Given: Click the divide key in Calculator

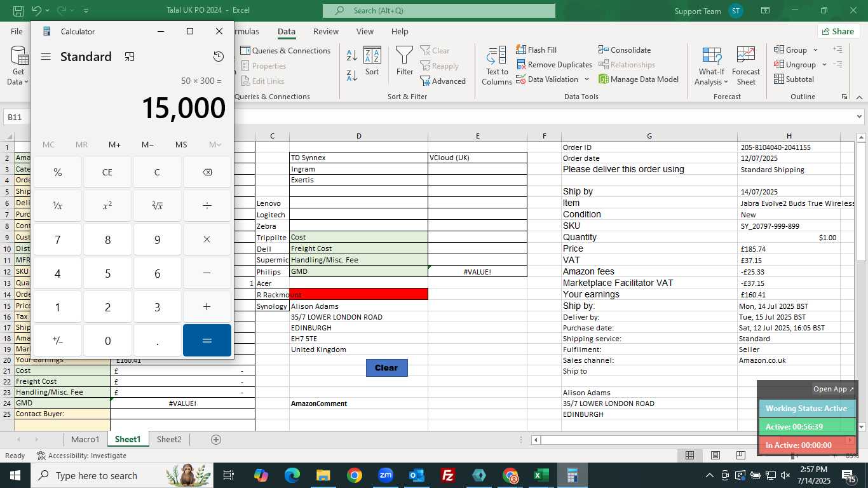Looking at the screenshot, I should [207, 206].
